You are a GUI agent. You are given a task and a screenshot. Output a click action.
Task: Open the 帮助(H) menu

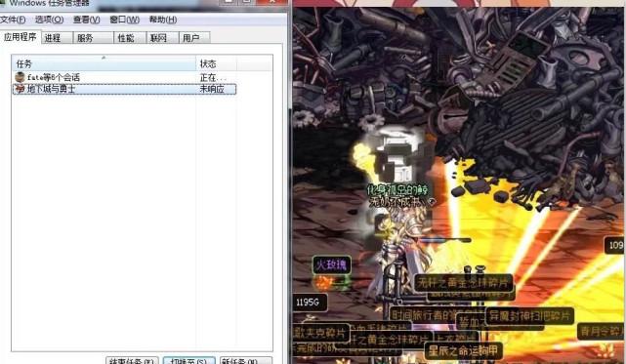coord(163,20)
